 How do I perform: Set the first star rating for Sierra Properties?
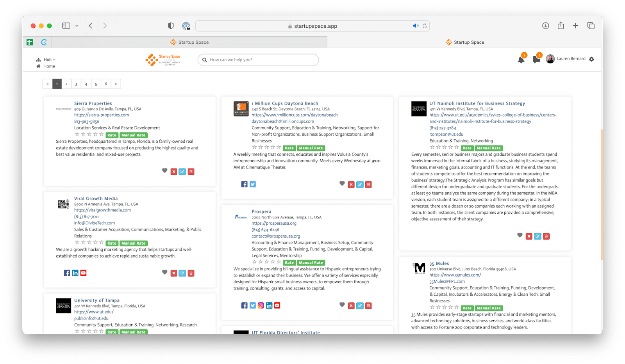pos(77,134)
